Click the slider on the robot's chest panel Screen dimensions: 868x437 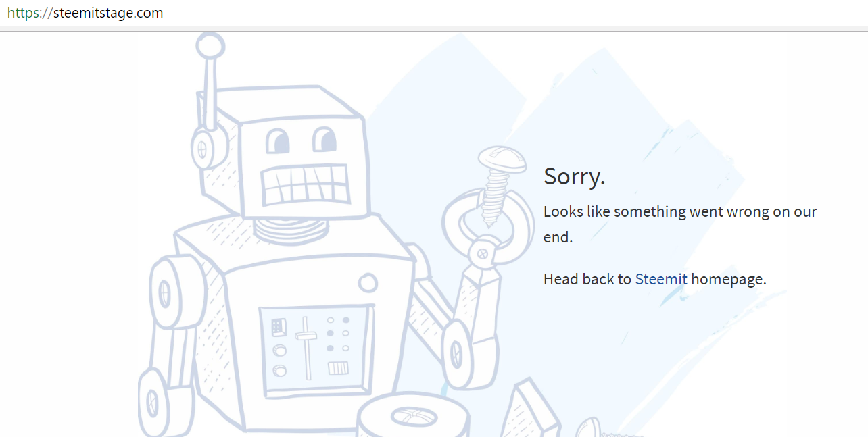click(x=306, y=348)
